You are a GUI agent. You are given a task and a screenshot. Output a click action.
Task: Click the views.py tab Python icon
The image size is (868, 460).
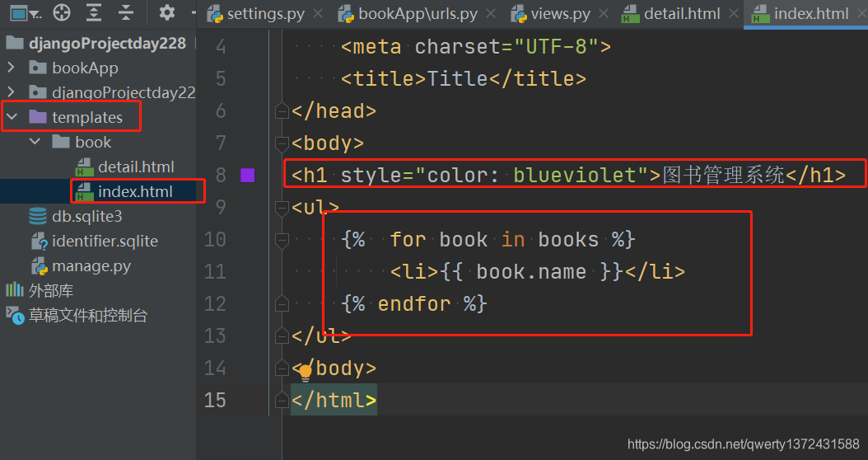click(x=519, y=14)
